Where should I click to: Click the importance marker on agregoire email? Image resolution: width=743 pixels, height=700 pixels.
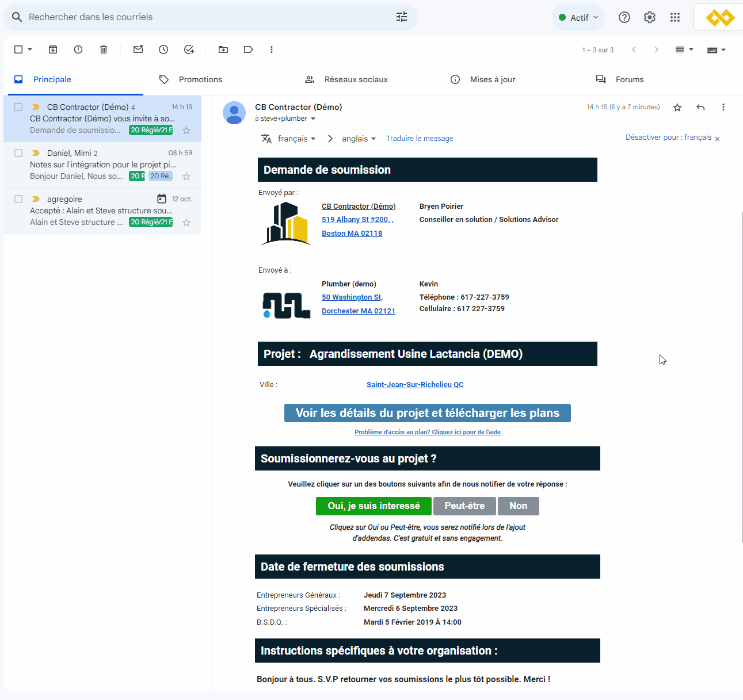coord(36,199)
